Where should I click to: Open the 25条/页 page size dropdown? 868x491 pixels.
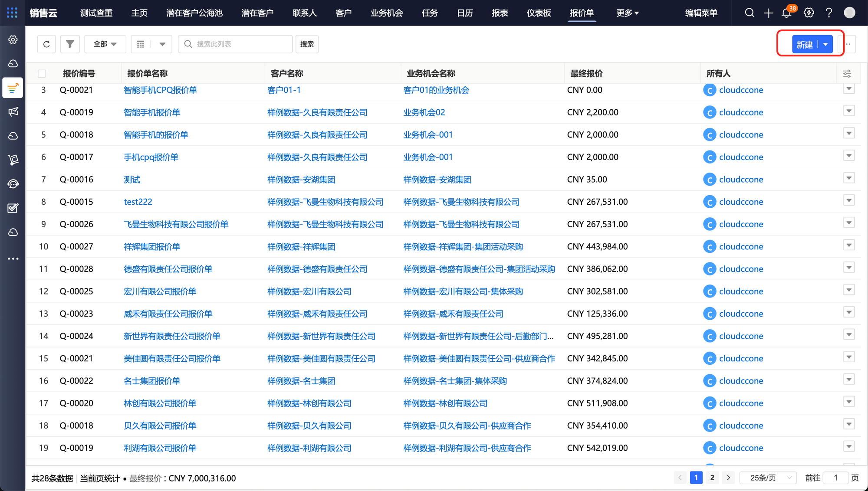(767, 478)
